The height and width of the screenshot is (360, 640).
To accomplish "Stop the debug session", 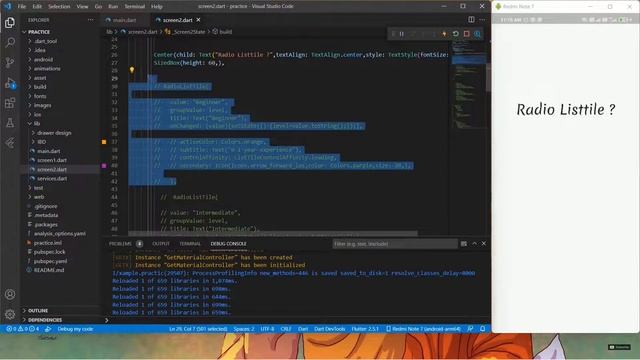I will 467,34.
